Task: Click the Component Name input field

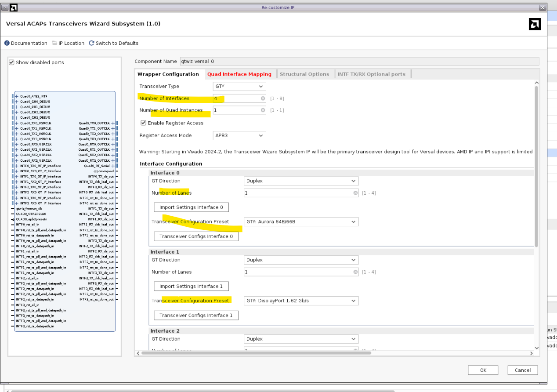Action: click(x=359, y=62)
